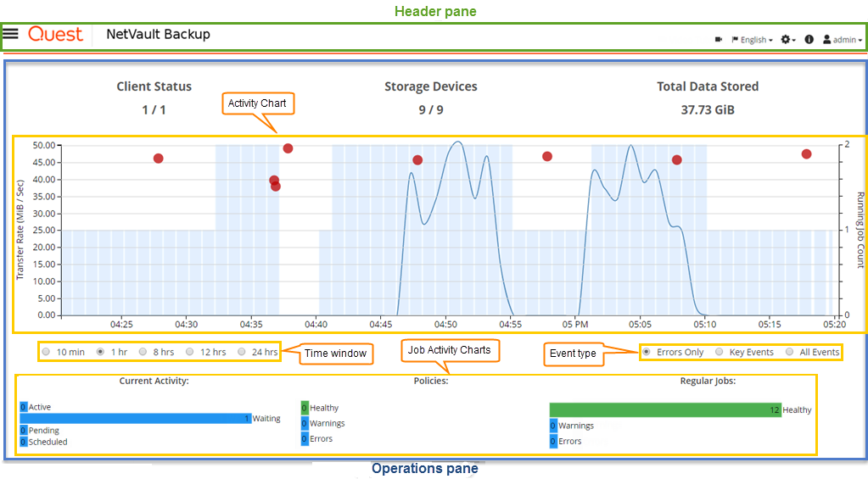Screen dimensions: 868x479
Task: Click the Scheduled count under Current Activity
Action: 23,442
